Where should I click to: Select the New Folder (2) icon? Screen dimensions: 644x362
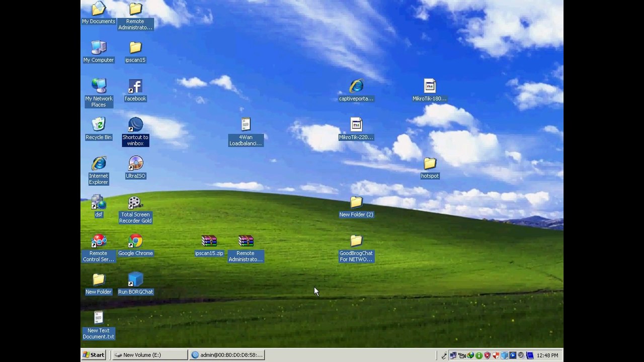356,206
